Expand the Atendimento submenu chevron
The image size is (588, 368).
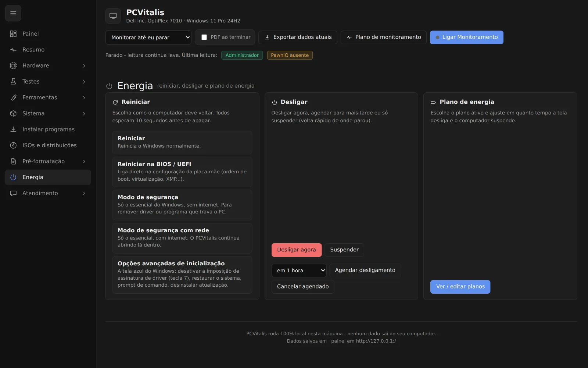(84, 193)
